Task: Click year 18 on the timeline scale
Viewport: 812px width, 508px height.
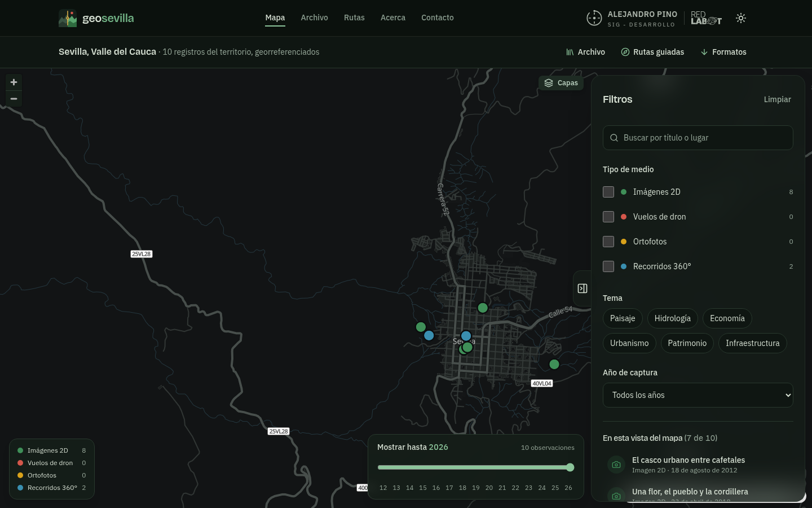Action: tap(462, 488)
